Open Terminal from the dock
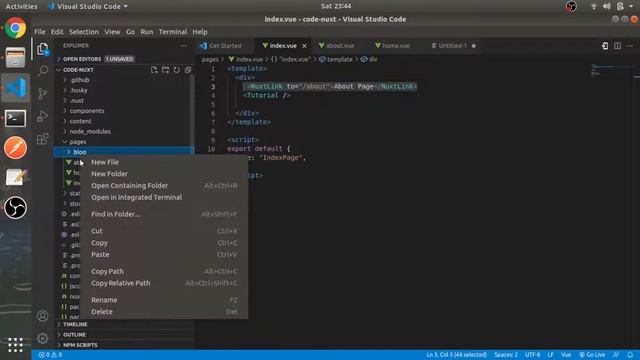This screenshot has width=640, height=360. [x=16, y=118]
